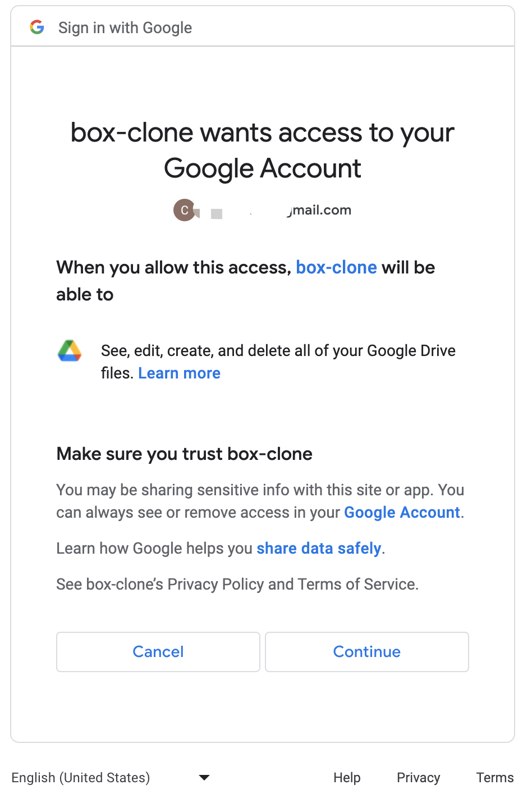This screenshot has height=803, width=532.
Task: Open the Learn more link
Action: pyautogui.click(x=179, y=373)
